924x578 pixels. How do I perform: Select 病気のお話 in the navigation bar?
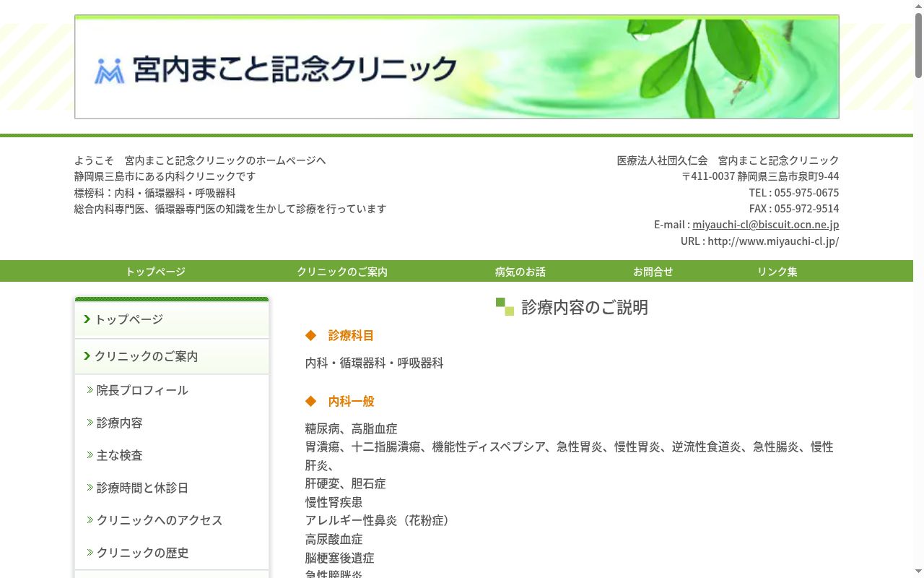[520, 272]
